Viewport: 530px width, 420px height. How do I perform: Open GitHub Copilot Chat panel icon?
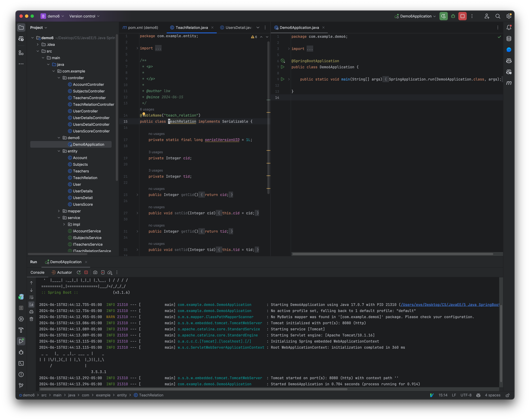(x=509, y=72)
